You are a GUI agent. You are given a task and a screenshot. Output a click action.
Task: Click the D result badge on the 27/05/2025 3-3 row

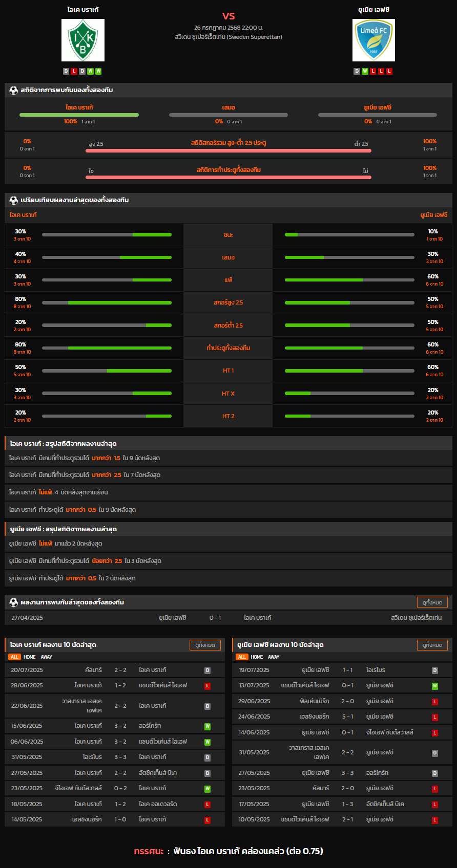[x=435, y=773]
